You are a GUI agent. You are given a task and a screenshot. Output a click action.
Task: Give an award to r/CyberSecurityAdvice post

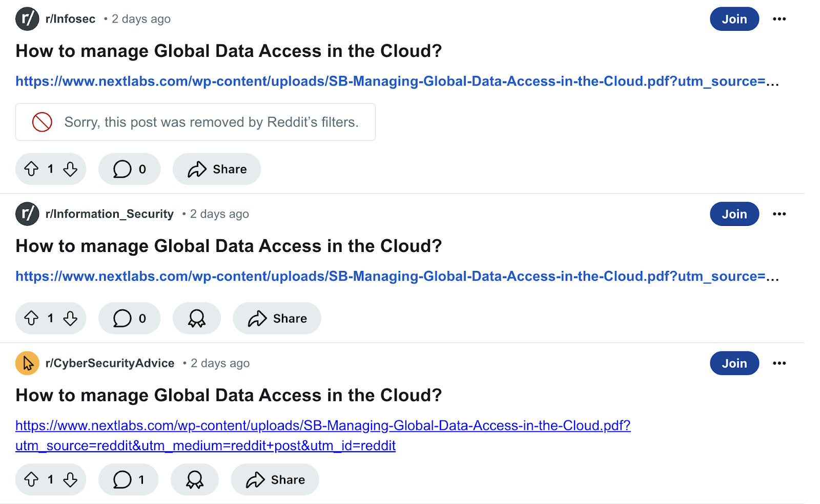click(x=195, y=479)
